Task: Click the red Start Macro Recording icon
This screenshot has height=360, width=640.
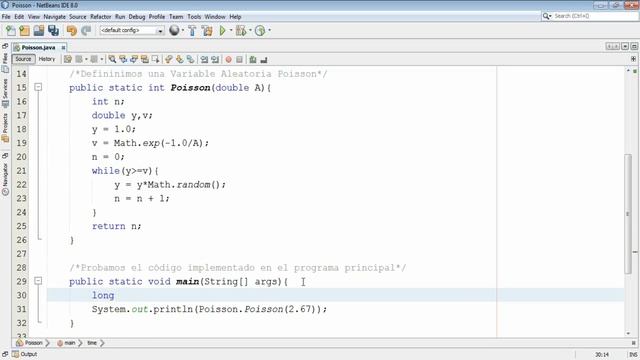Action: [x=229, y=60]
